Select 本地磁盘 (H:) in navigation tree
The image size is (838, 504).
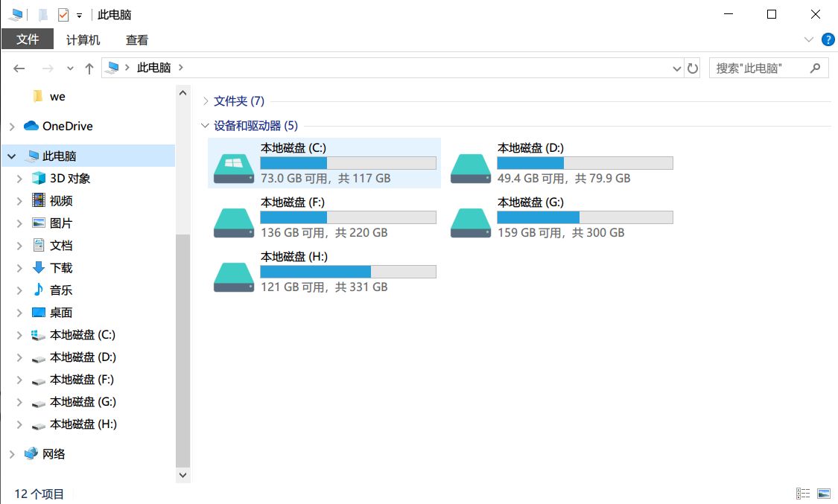83,424
